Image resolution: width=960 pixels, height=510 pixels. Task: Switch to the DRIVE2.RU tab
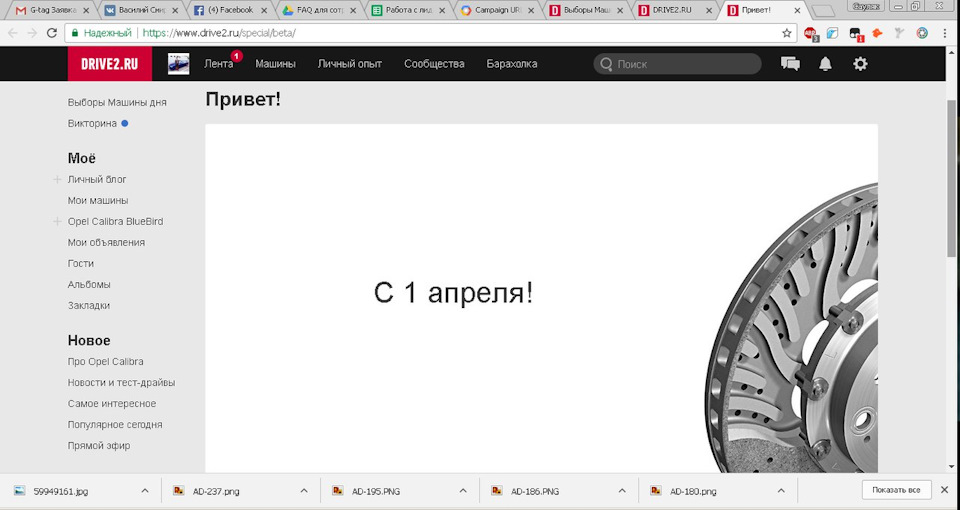(x=675, y=10)
